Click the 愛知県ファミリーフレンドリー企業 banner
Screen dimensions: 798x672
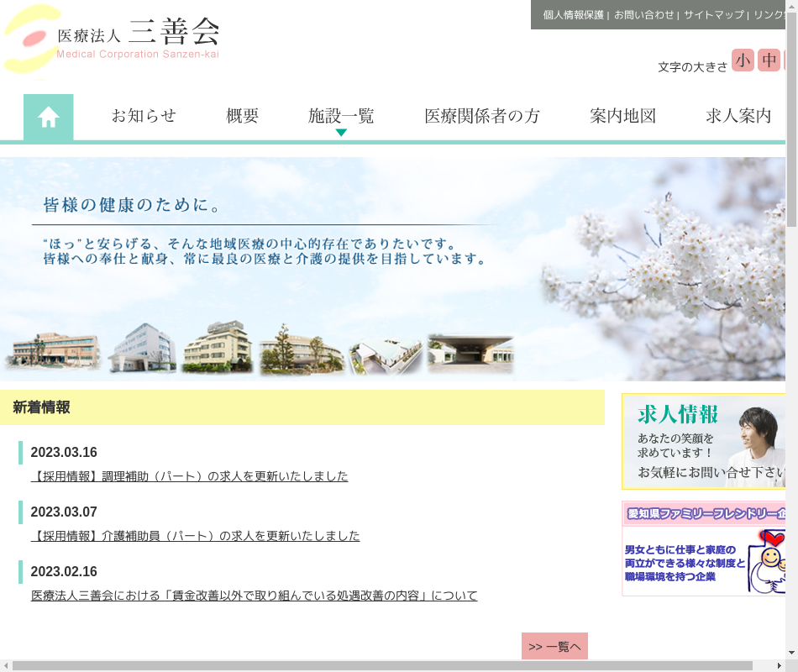[704, 549]
